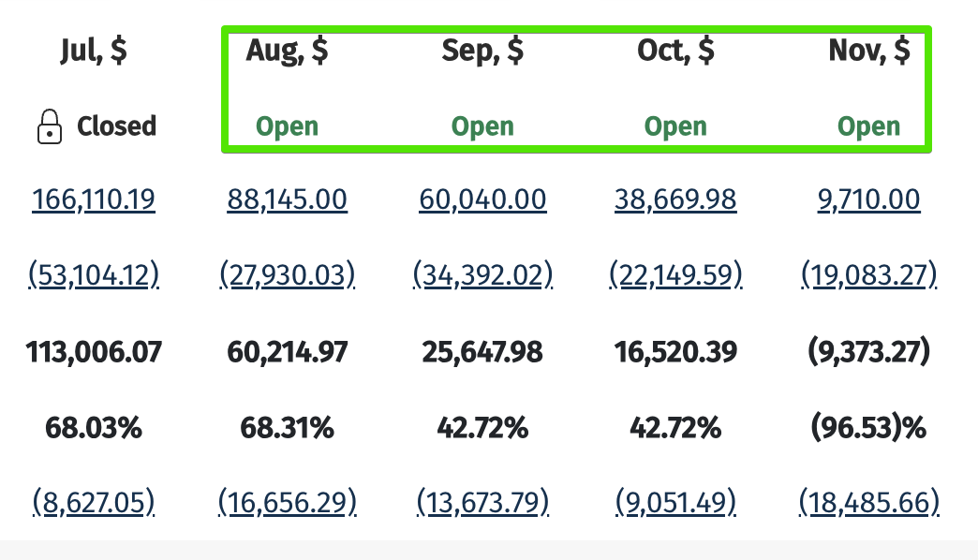Click the Closed status under Jul
The image size is (978, 560).
(117, 126)
